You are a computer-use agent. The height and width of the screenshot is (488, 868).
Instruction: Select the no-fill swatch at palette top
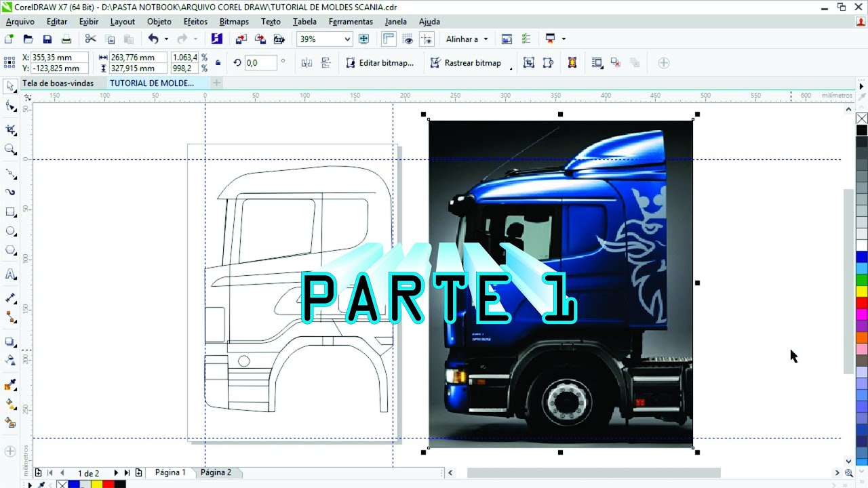(x=861, y=119)
